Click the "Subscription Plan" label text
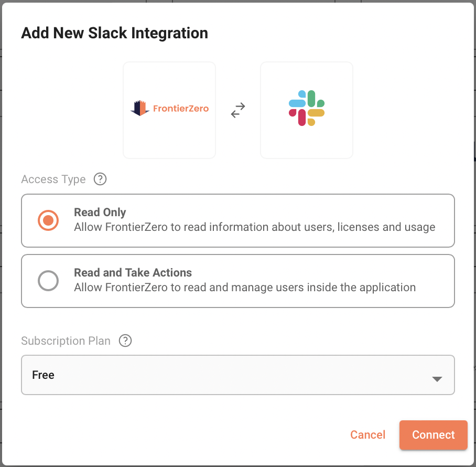Image resolution: width=476 pixels, height=467 pixels. point(66,341)
